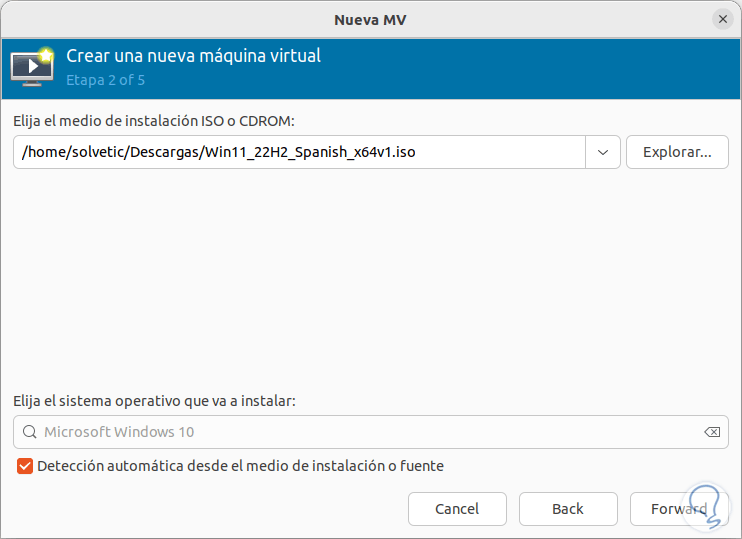Close the Nueva MV dialog window
The image size is (742, 539).
722,19
